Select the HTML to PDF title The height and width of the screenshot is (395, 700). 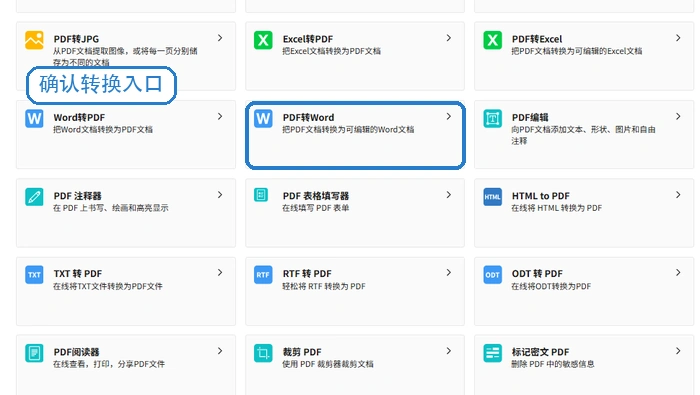[541, 196]
